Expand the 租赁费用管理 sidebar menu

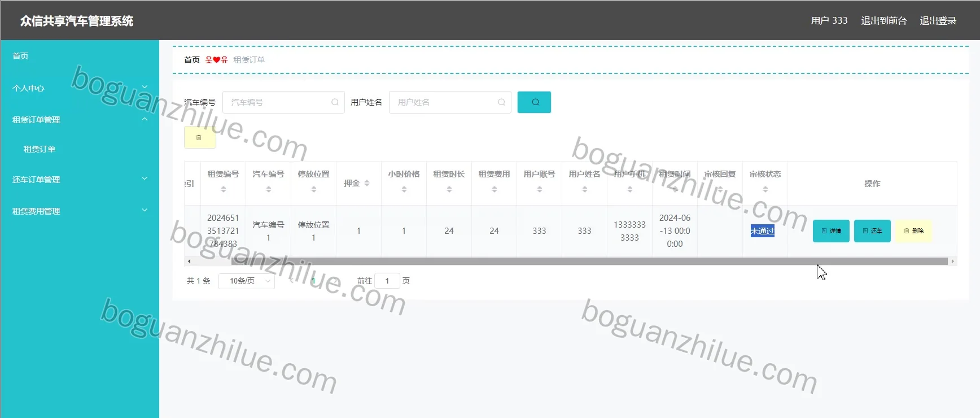click(80, 211)
